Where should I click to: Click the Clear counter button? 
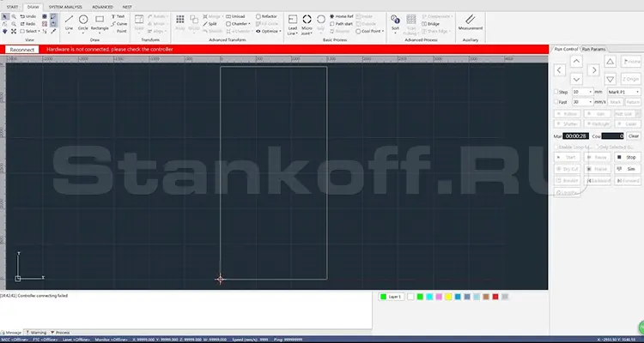634,135
